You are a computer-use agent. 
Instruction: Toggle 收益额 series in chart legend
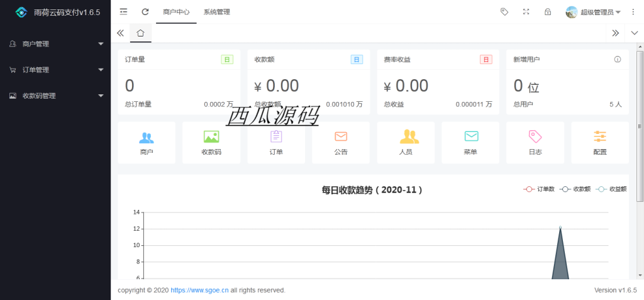tap(611, 189)
